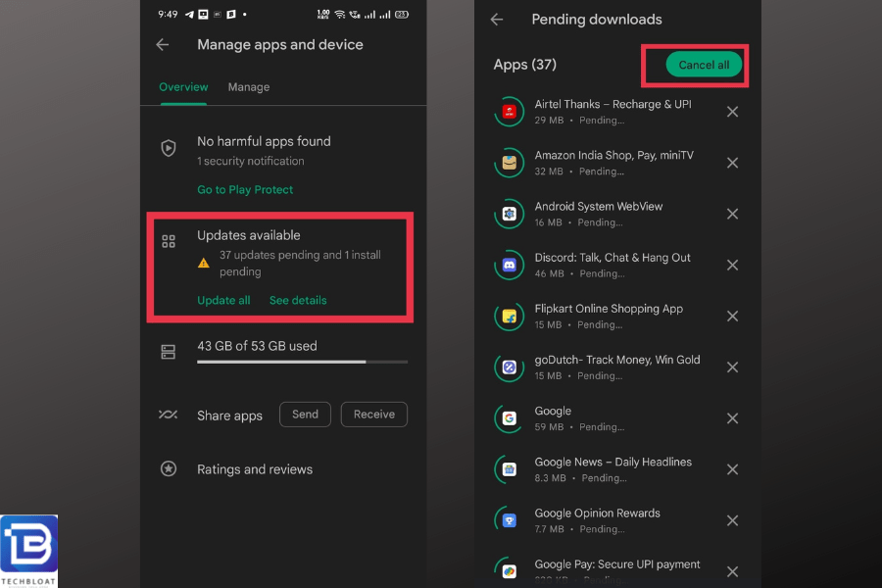Tap the Google News app icon
882x588 pixels.
point(509,469)
